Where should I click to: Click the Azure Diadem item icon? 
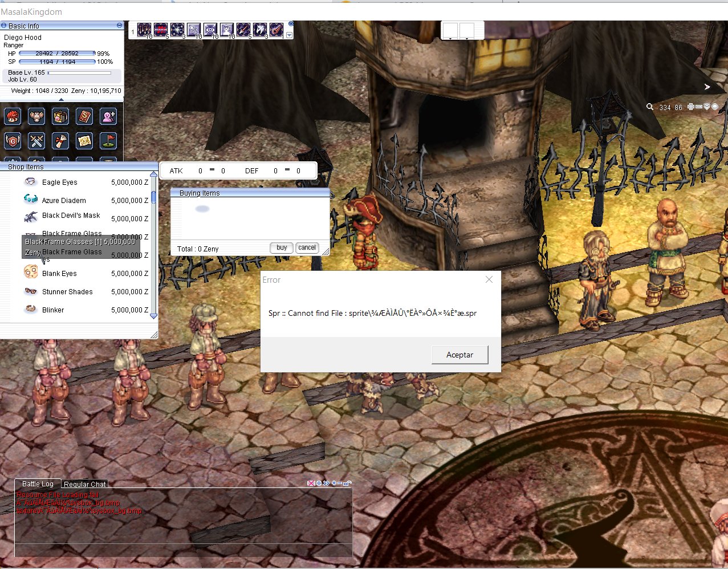(x=31, y=200)
